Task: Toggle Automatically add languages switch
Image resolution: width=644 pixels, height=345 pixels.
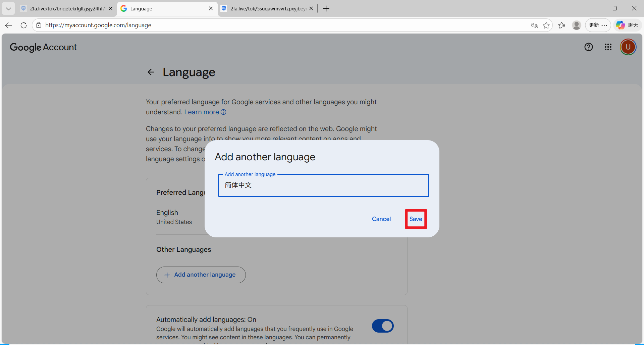Action: pyautogui.click(x=382, y=326)
